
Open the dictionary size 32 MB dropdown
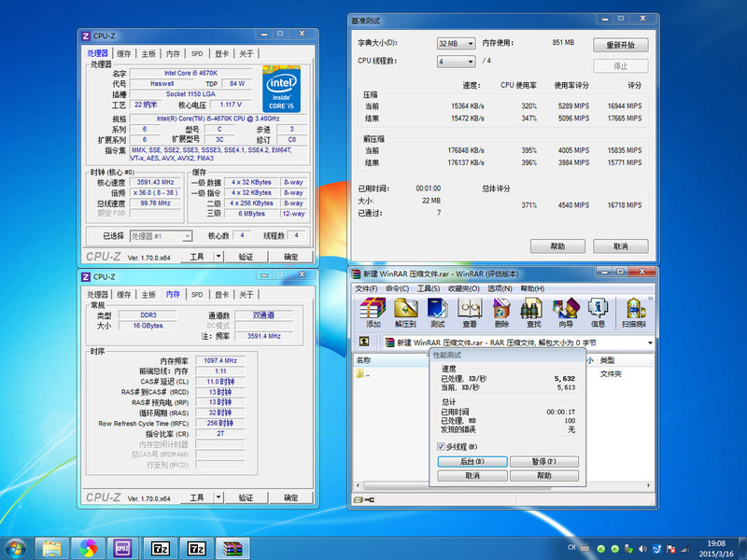[457, 44]
